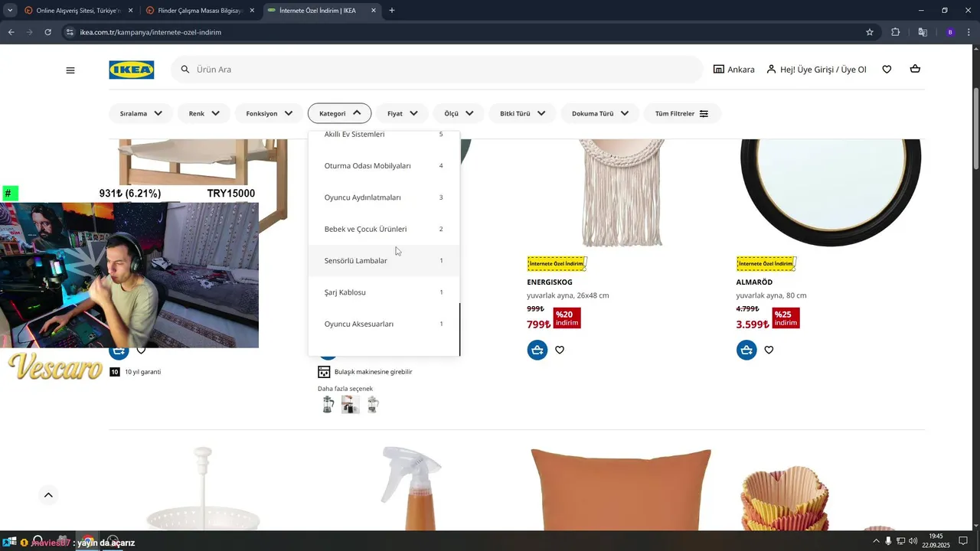Open the favorites heart in header
The image size is (980, 551).
[887, 70]
